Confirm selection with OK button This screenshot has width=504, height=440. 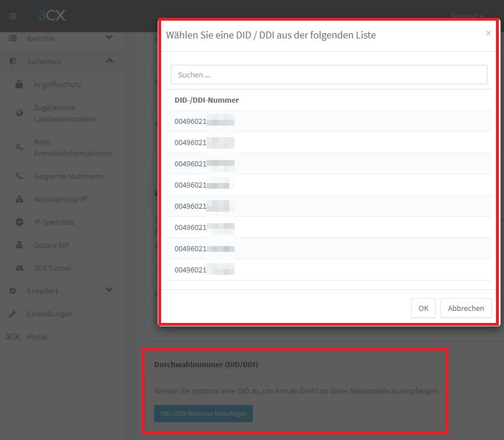(x=423, y=308)
